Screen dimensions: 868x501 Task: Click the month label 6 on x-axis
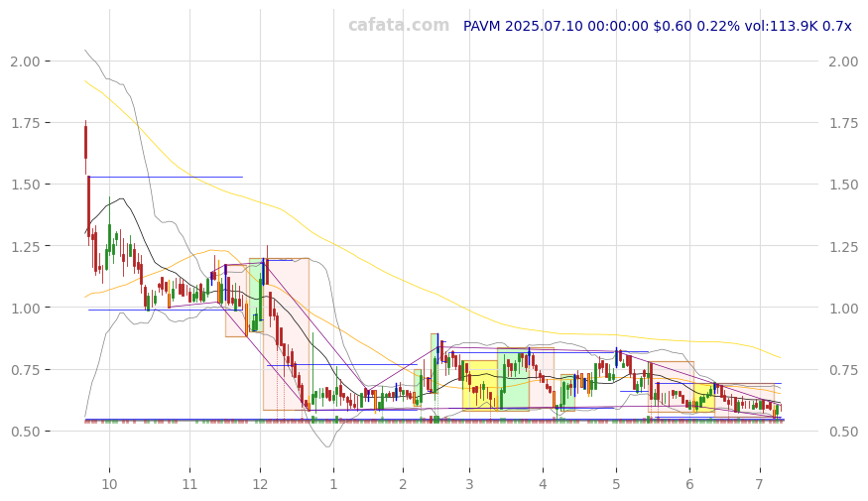689,484
